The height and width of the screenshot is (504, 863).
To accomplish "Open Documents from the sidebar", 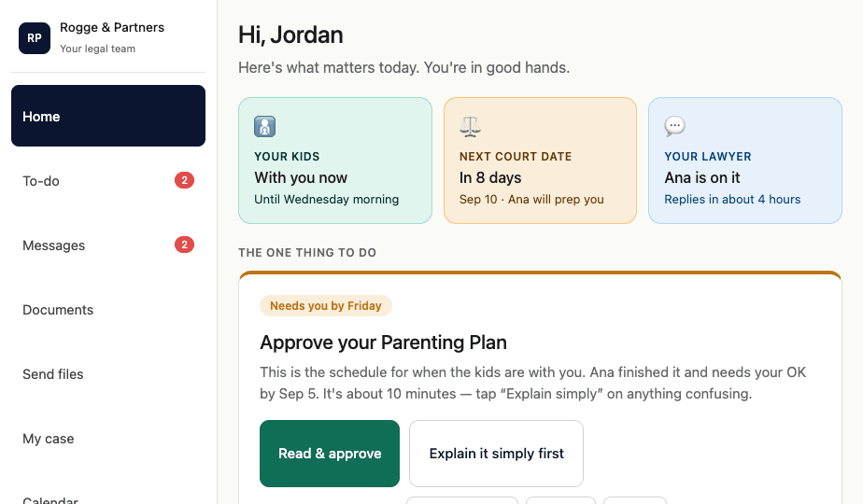I will 108,309.
